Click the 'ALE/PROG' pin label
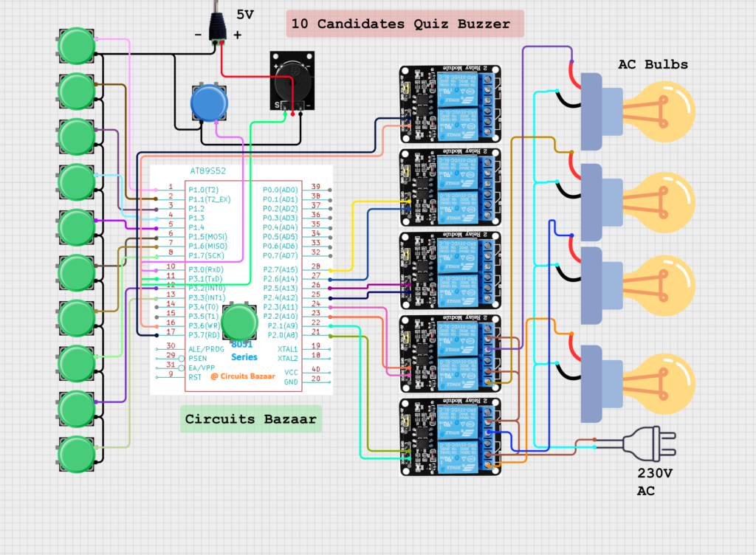This screenshot has height=555, width=756. (x=207, y=349)
